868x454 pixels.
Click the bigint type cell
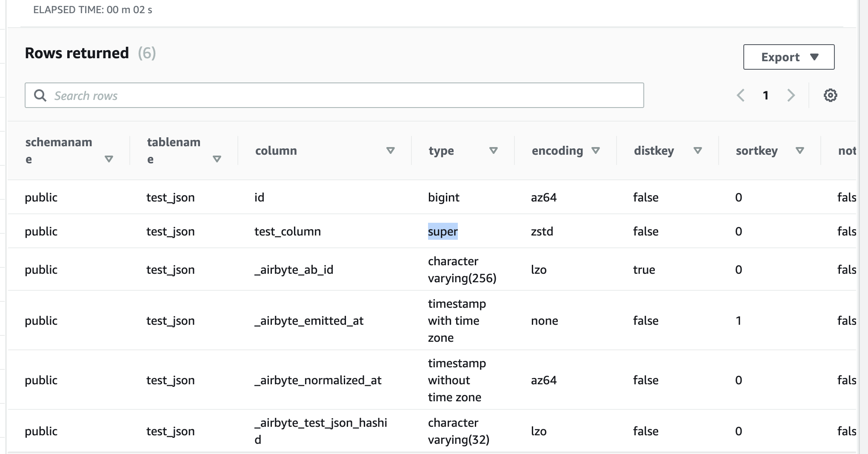444,197
